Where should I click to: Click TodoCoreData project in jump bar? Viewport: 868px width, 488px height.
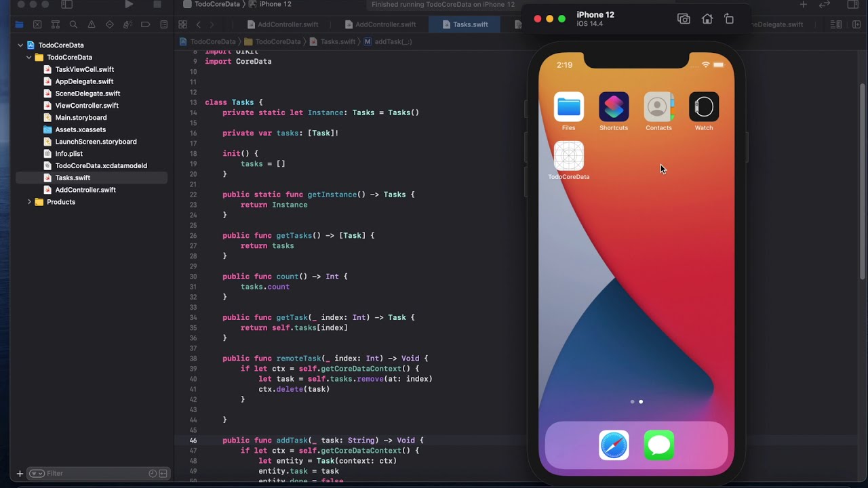[208, 41]
